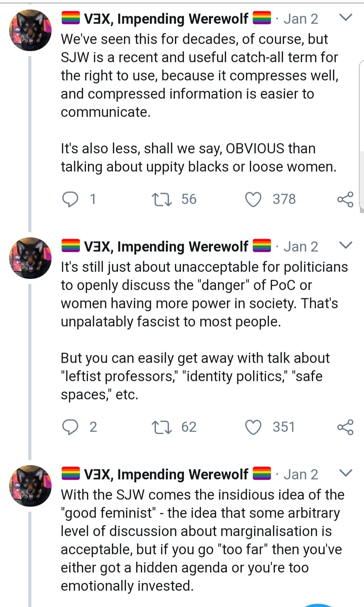Share the first tweet about SJW term
The width and height of the screenshot is (364, 607).
pyautogui.click(x=345, y=199)
